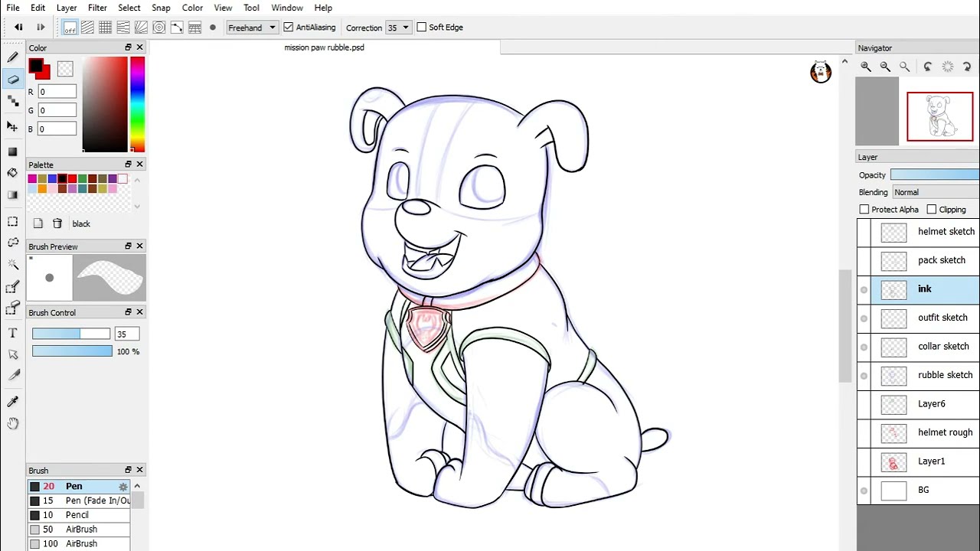Select the Bucket fill tool
Image resolution: width=980 pixels, height=551 pixels.
click(x=12, y=173)
